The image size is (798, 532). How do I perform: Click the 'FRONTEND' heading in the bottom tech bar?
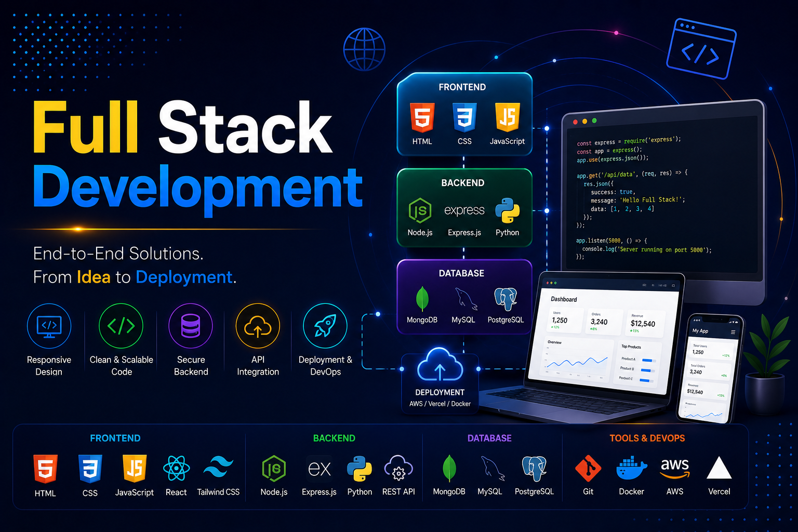tap(115, 438)
